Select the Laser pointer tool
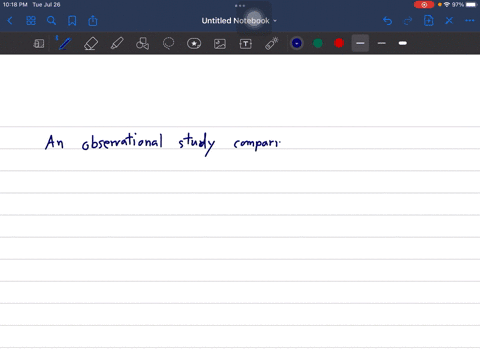Screen dimensions: 480x360 (272, 43)
